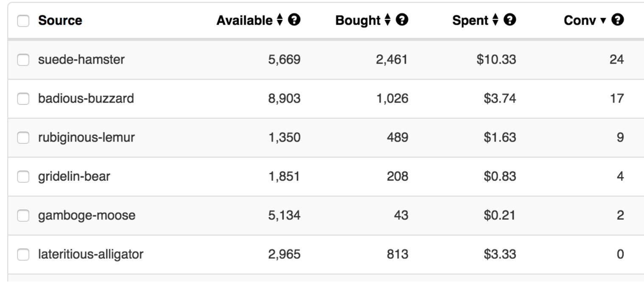Select the badious-buzzard row checkbox

(22, 99)
